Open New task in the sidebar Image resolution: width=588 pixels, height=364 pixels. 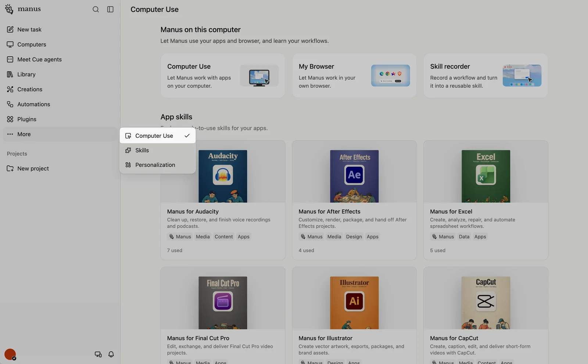[60, 29]
